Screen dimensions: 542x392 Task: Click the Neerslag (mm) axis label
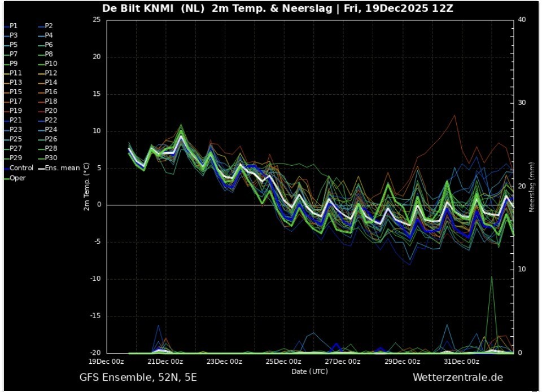(x=531, y=187)
